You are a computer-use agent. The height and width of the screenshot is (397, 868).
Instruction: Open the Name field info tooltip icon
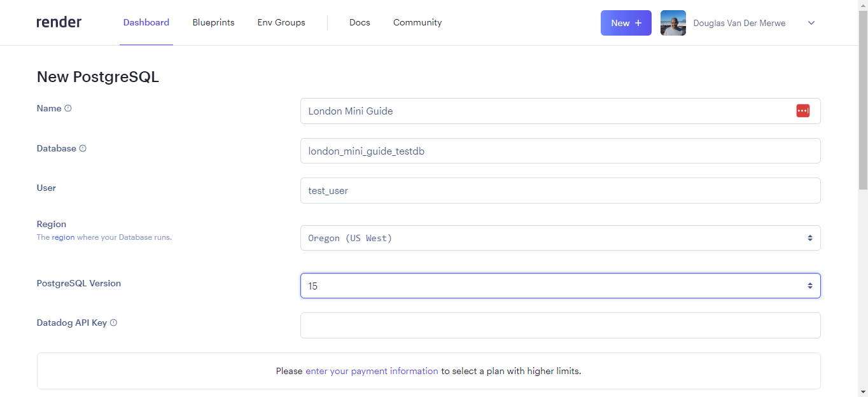[67, 108]
